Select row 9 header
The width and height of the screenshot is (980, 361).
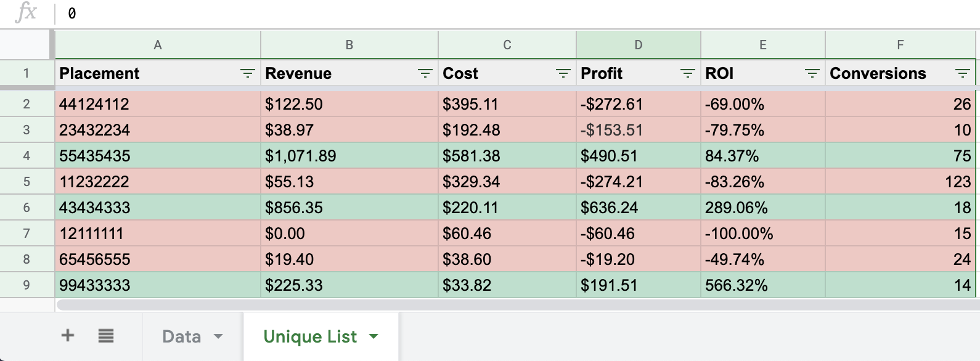point(27,285)
